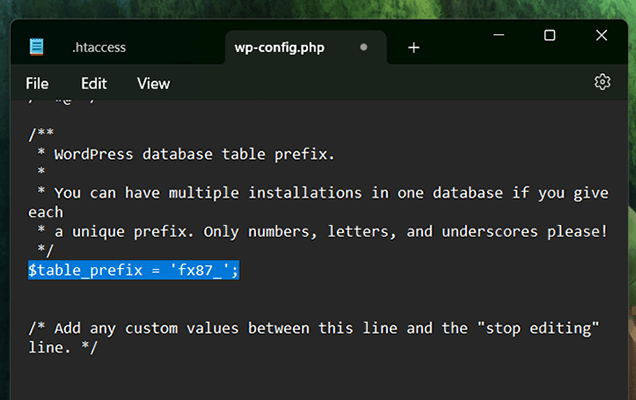Minimize the Notepad window
This screenshot has height=400, width=636.
(497, 35)
